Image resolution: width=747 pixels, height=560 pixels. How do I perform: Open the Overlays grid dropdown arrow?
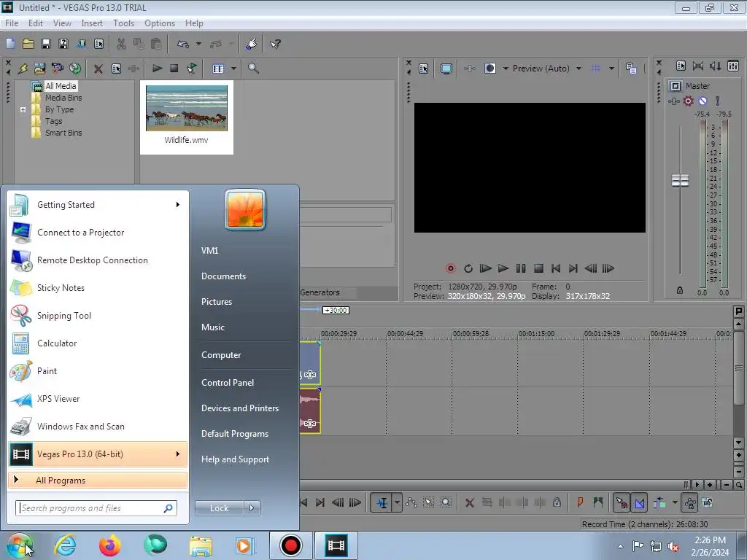coord(611,69)
